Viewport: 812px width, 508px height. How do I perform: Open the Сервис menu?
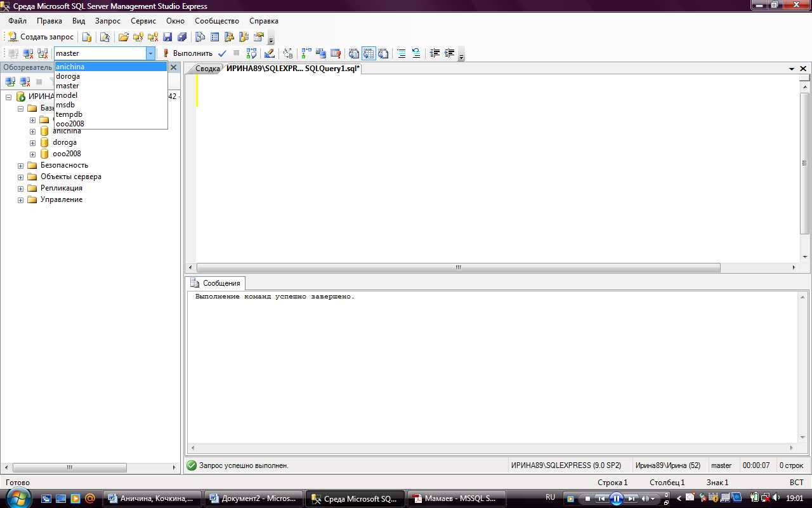tap(143, 21)
